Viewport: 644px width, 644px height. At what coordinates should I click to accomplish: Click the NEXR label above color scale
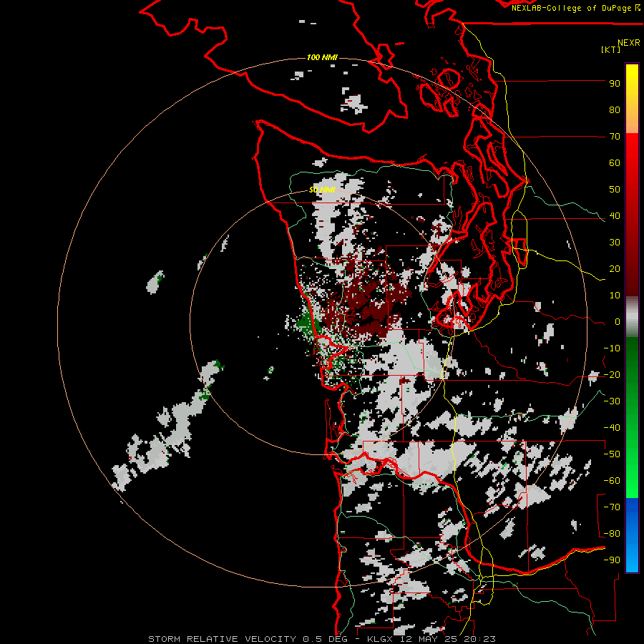coord(629,43)
